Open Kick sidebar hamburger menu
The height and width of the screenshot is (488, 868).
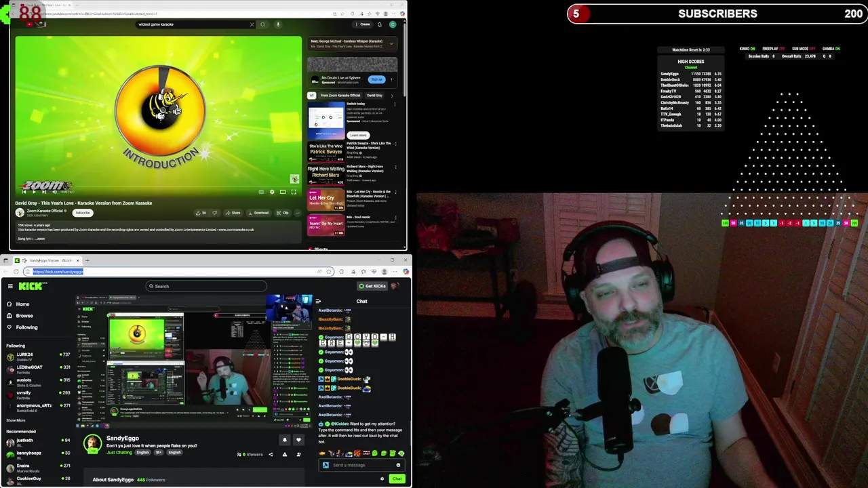(10, 286)
